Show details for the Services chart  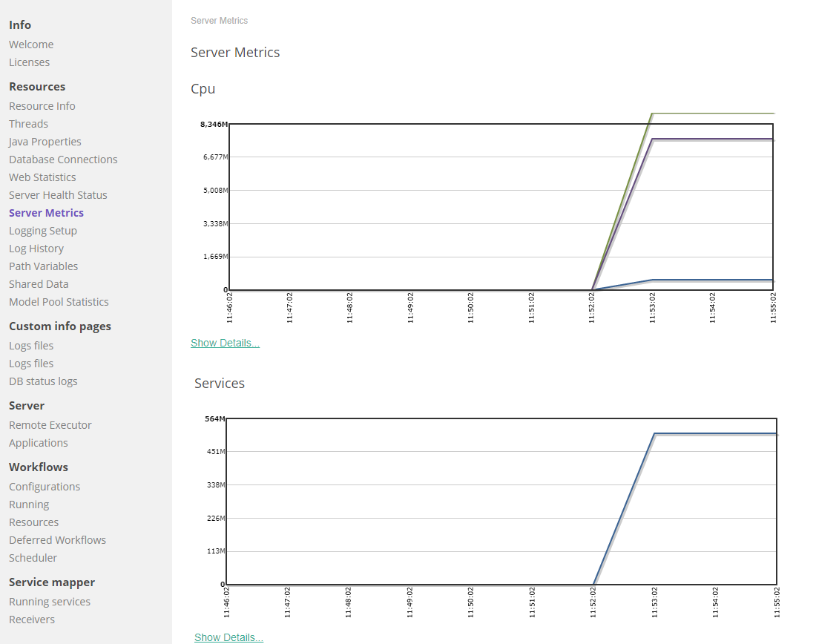[x=228, y=637]
